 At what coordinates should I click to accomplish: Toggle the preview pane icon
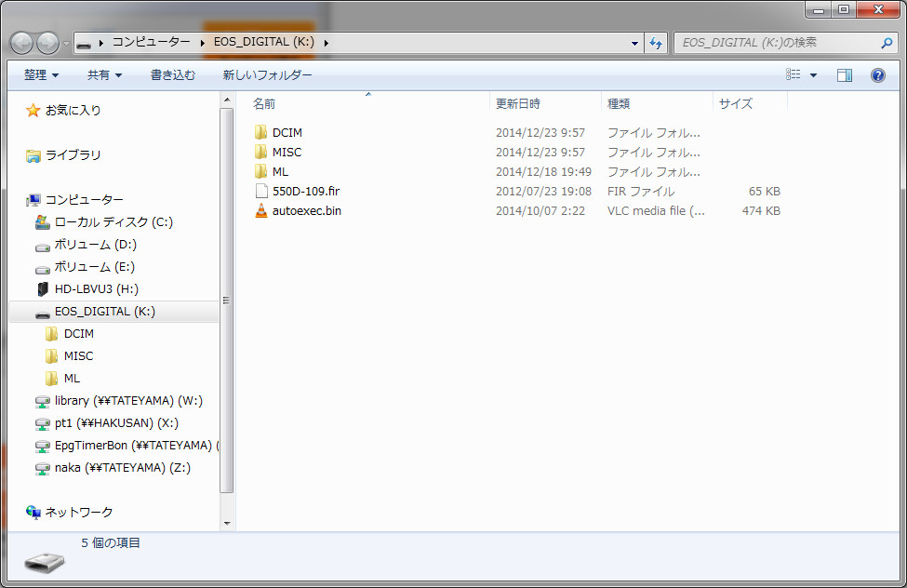pyautogui.click(x=845, y=75)
